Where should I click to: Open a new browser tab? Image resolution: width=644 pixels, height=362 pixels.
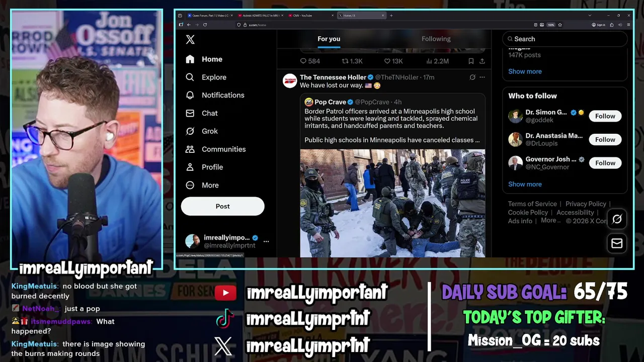pyautogui.click(x=391, y=16)
